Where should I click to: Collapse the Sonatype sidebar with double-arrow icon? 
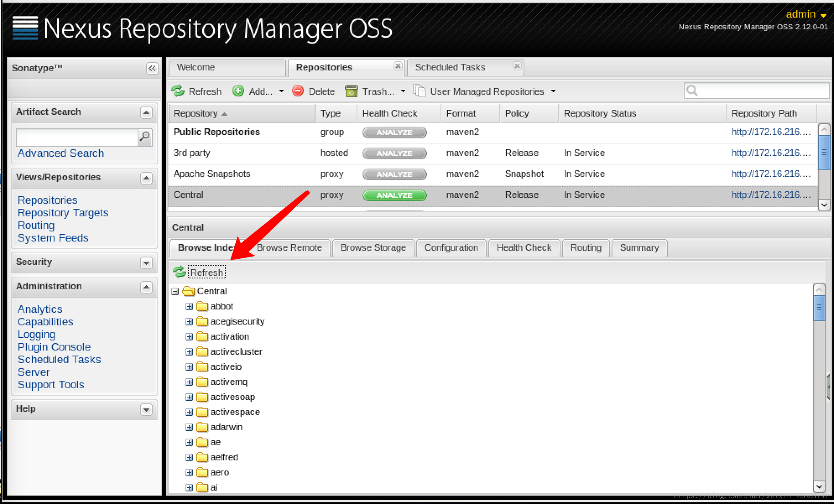coord(152,68)
